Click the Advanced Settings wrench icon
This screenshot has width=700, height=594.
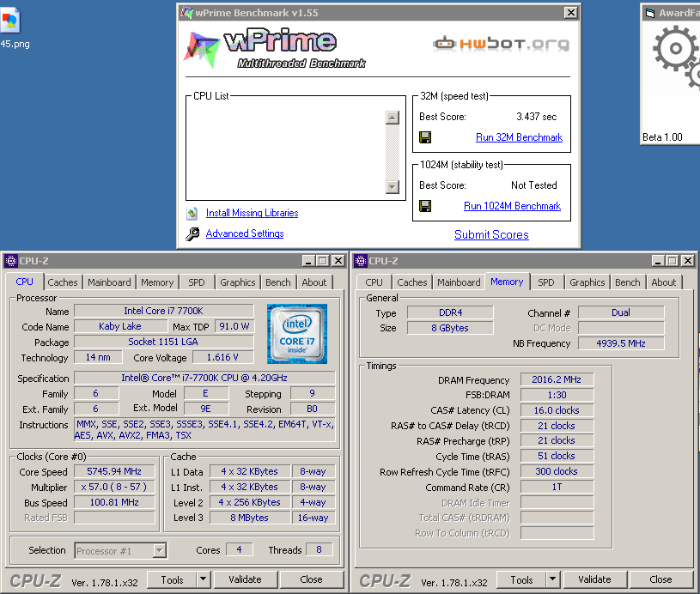(192, 233)
